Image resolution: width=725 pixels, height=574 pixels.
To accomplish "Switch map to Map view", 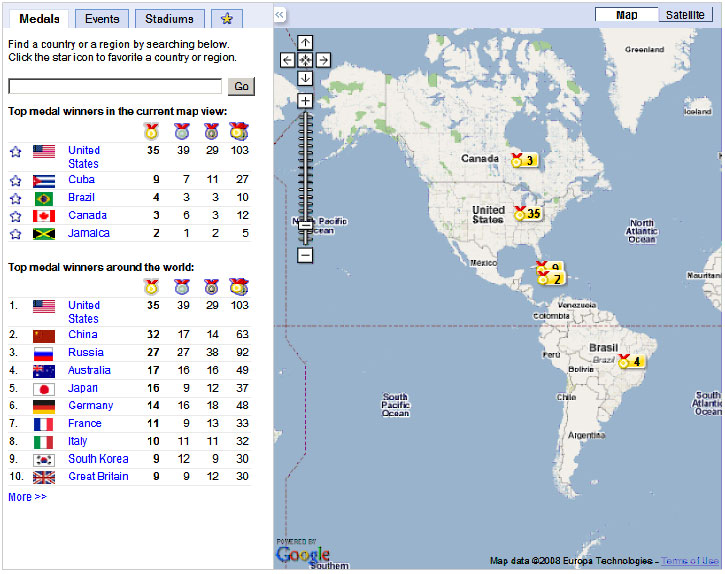I will coord(627,15).
